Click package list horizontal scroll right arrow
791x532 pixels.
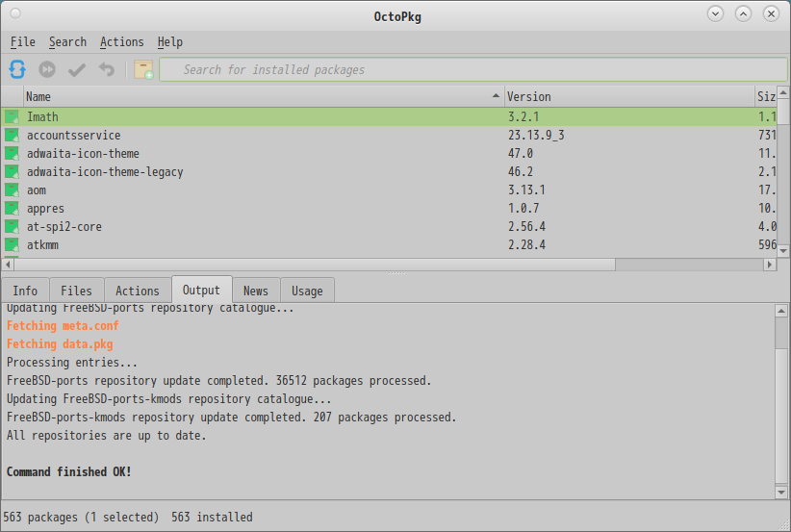(x=769, y=265)
